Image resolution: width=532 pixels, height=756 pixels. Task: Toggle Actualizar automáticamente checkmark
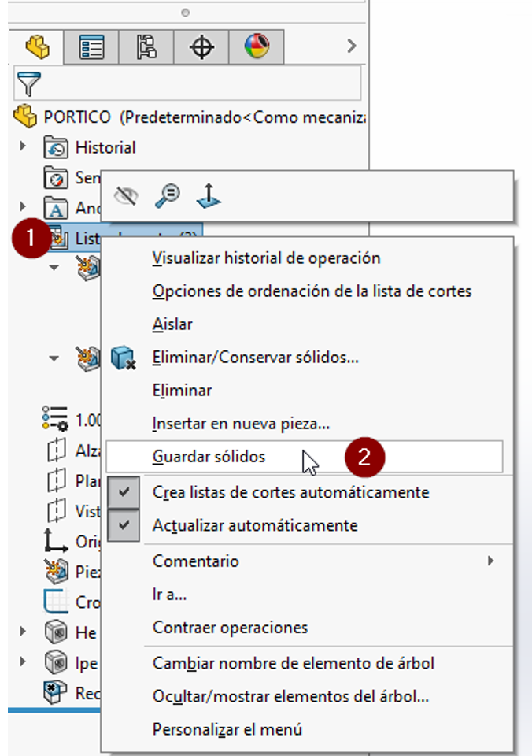pos(124,525)
